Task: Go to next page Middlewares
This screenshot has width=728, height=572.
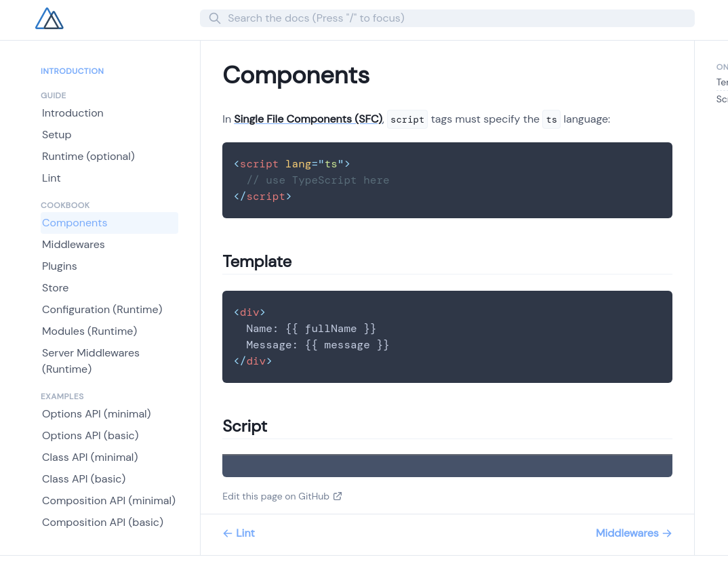Action: click(634, 533)
